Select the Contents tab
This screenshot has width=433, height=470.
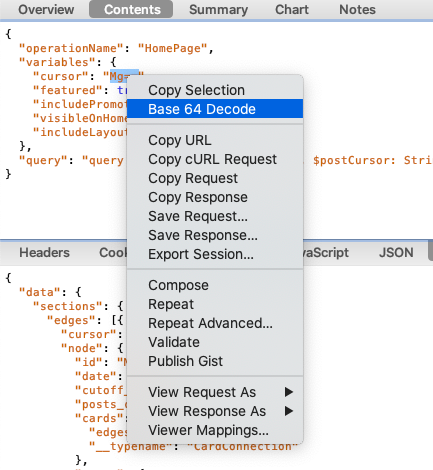coord(131,9)
